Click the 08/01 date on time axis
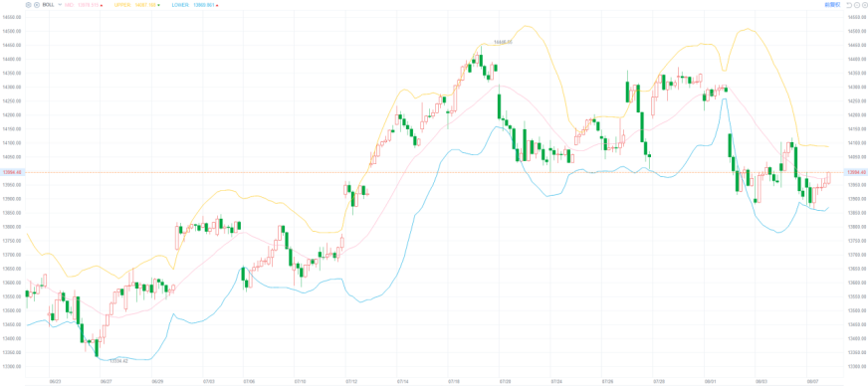The width and height of the screenshot is (868, 386). 711,382
